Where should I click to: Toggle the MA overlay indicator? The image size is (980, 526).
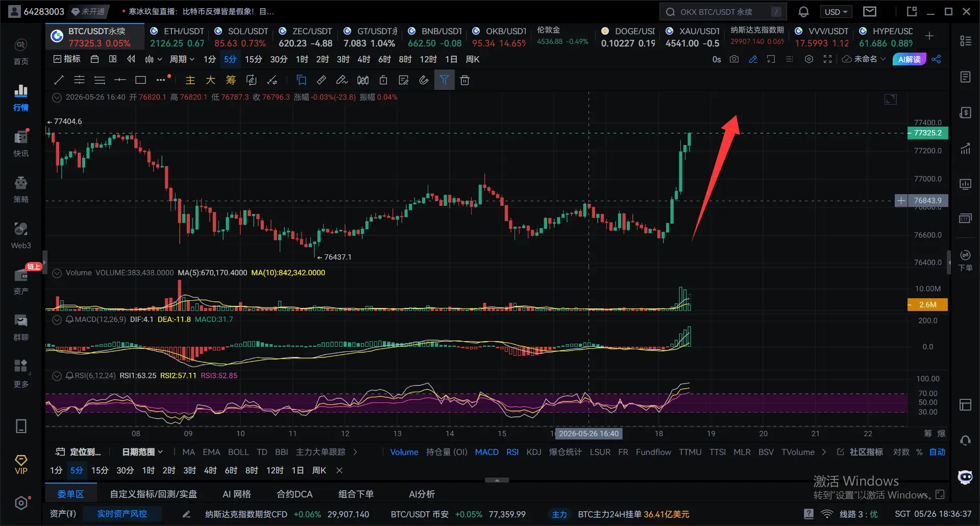point(188,452)
